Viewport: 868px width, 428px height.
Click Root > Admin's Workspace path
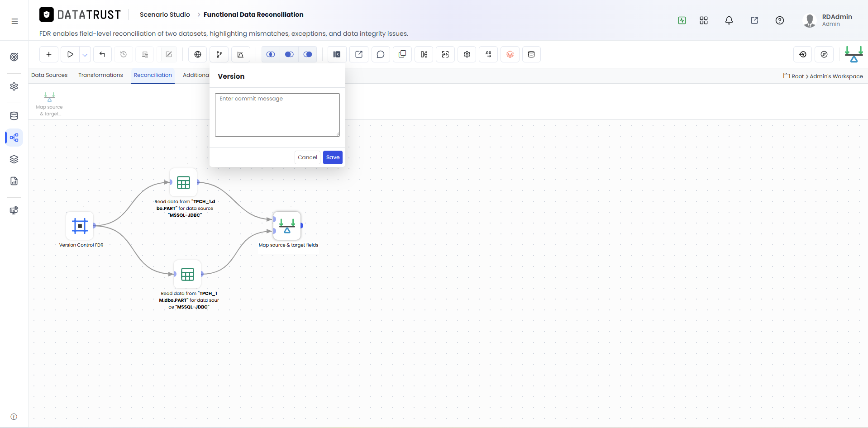click(x=823, y=76)
